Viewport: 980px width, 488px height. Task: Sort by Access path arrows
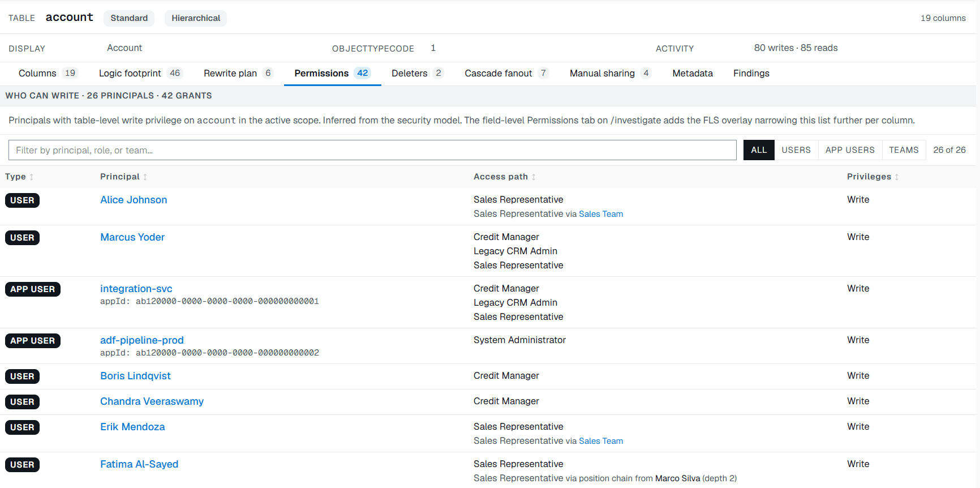(x=534, y=177)
